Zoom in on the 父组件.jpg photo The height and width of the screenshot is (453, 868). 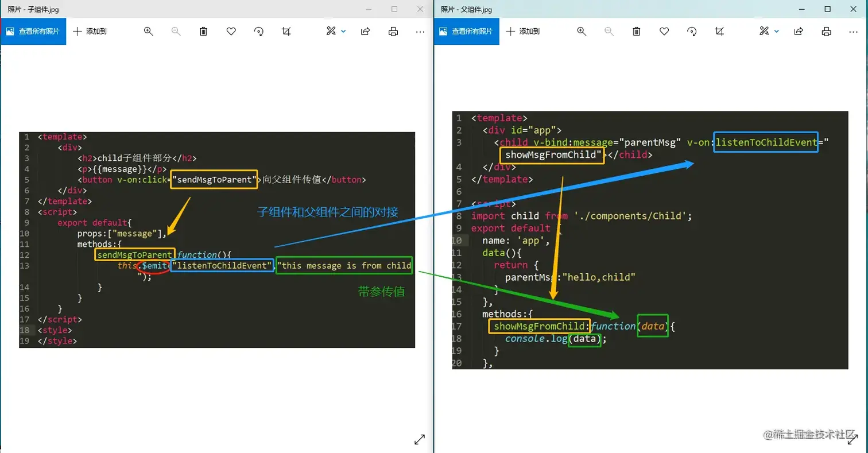pyautogui.click(x=582, y=32)
